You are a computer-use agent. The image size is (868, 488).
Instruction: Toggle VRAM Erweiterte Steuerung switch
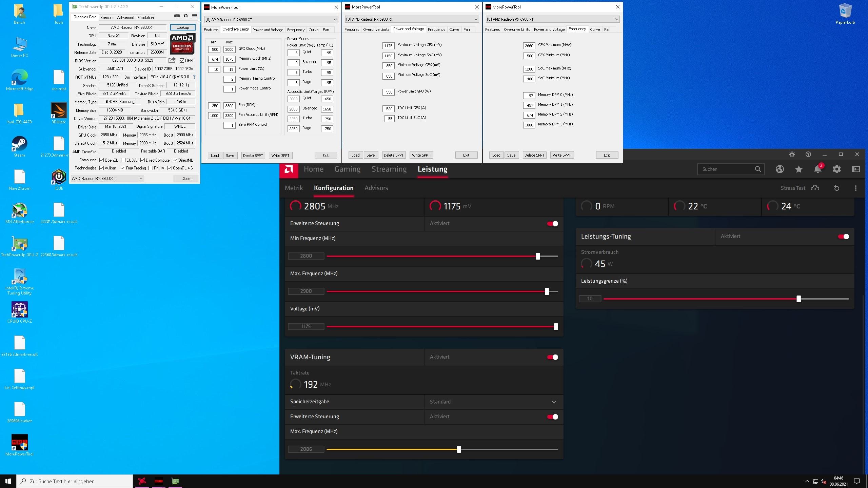[552, 417]
